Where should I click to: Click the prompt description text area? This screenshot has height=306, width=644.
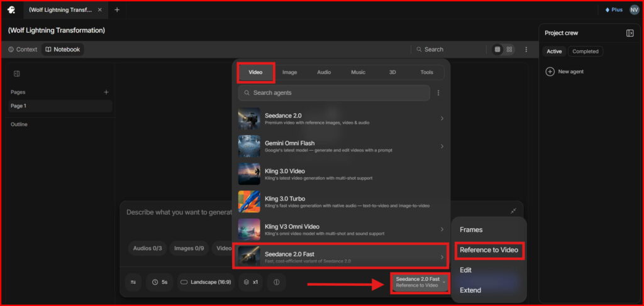click(179, 212)
